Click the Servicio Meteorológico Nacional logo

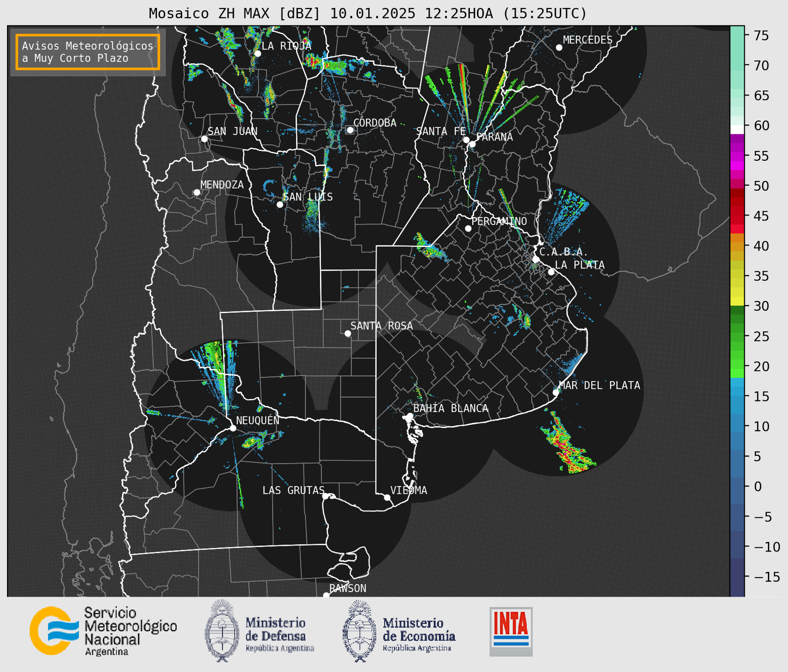point(103,631)
